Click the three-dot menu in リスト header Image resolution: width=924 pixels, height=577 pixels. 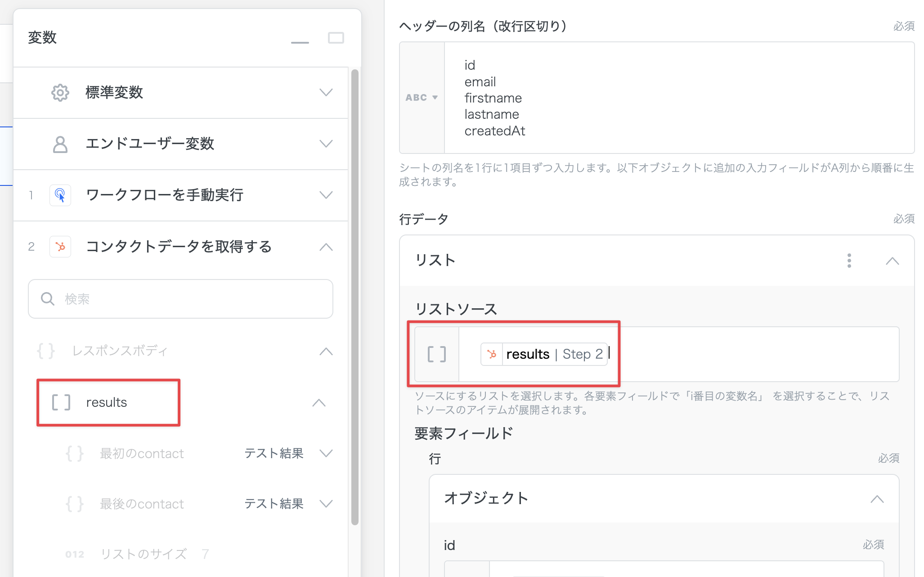tap(849, 261)
